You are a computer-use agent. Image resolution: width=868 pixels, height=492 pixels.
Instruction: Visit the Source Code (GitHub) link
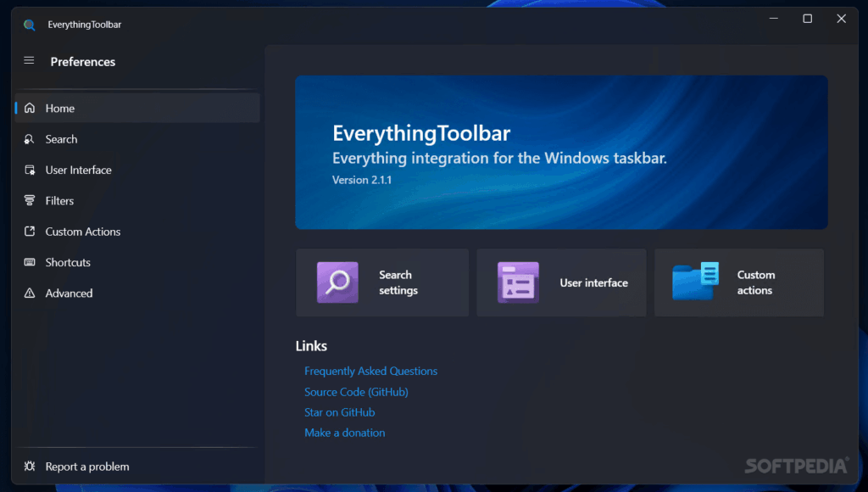click(x=356, y=391)
